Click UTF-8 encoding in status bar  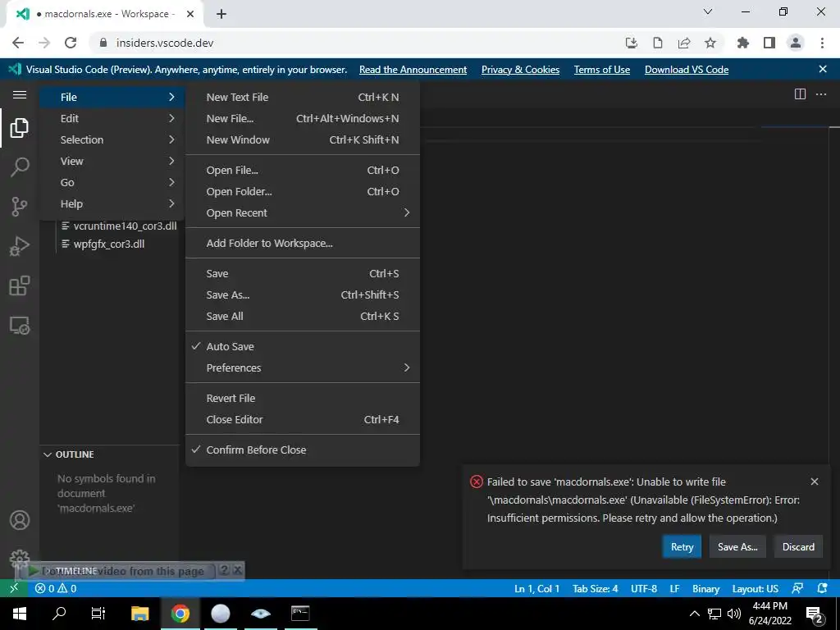tap(643, 588)
